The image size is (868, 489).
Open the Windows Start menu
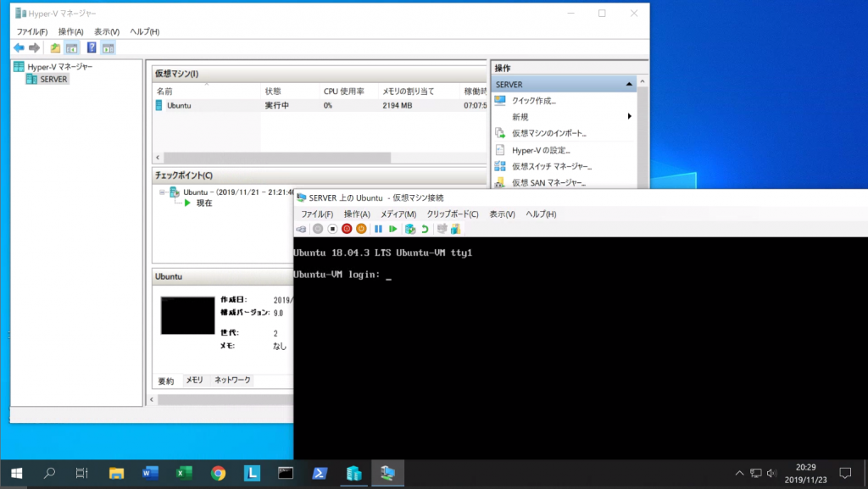click(x=17, y=474)
